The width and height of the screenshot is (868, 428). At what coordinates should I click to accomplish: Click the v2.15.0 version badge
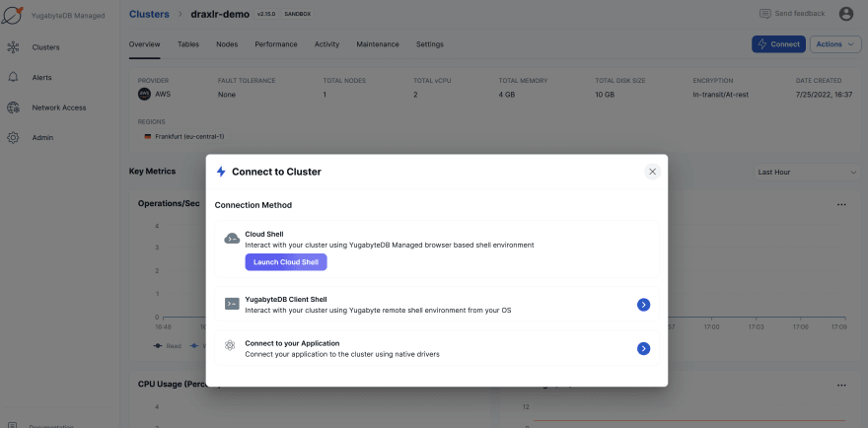[x=266, y=15]
